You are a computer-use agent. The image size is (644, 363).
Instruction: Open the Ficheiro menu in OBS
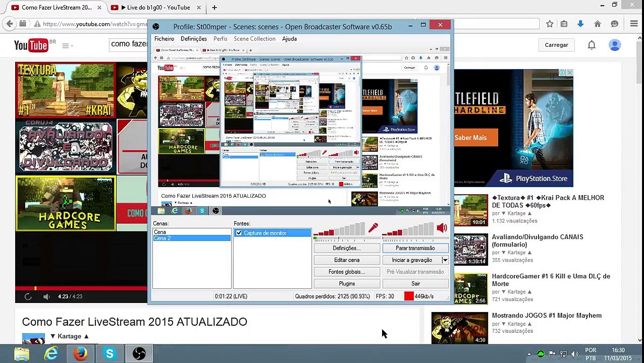[164, 39]
